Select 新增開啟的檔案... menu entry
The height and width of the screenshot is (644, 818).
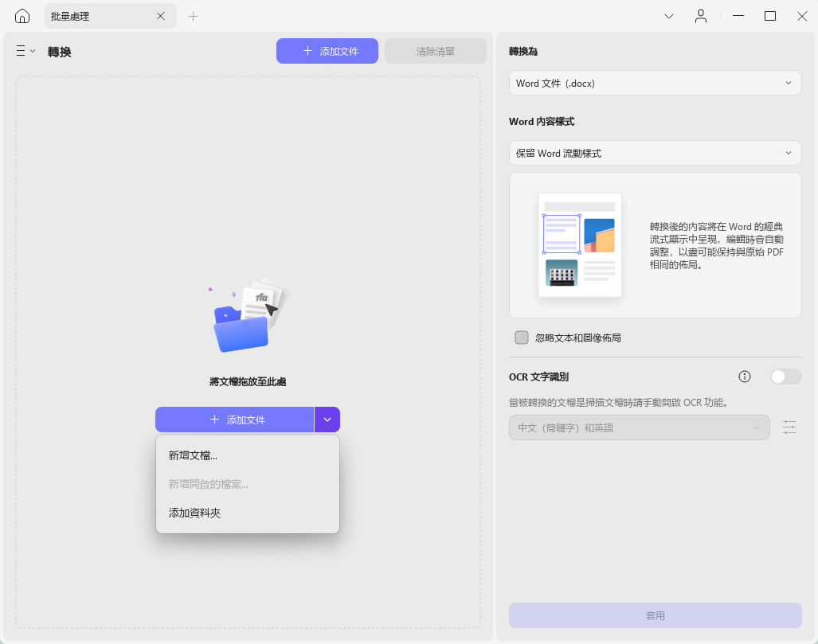pyautogui.click(x=247, y=484)
